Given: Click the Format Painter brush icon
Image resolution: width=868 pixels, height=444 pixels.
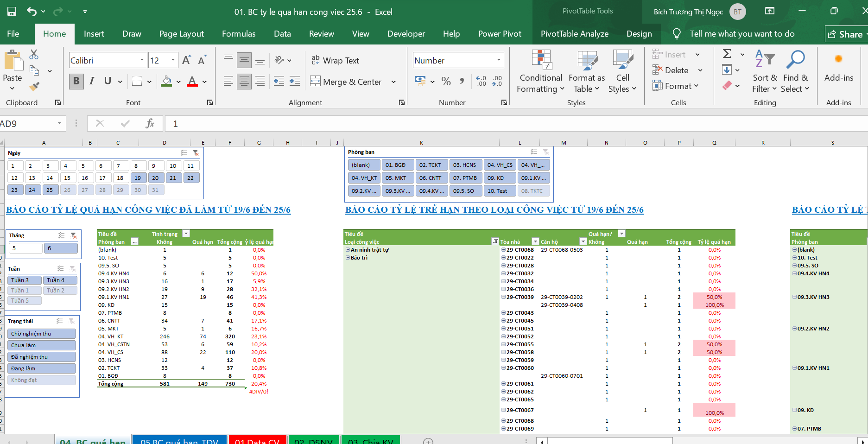Looking at the screenshot, I should pyautogui.click(x=34, y=86).
